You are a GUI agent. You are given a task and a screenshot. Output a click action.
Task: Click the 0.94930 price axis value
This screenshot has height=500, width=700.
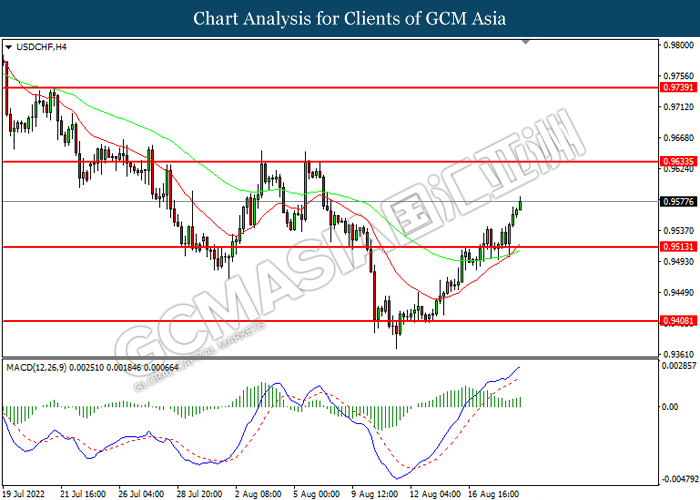point(679,262)
